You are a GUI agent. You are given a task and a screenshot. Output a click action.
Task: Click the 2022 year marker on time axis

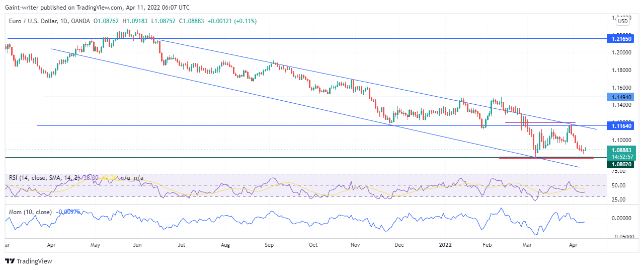click(446, 245)
